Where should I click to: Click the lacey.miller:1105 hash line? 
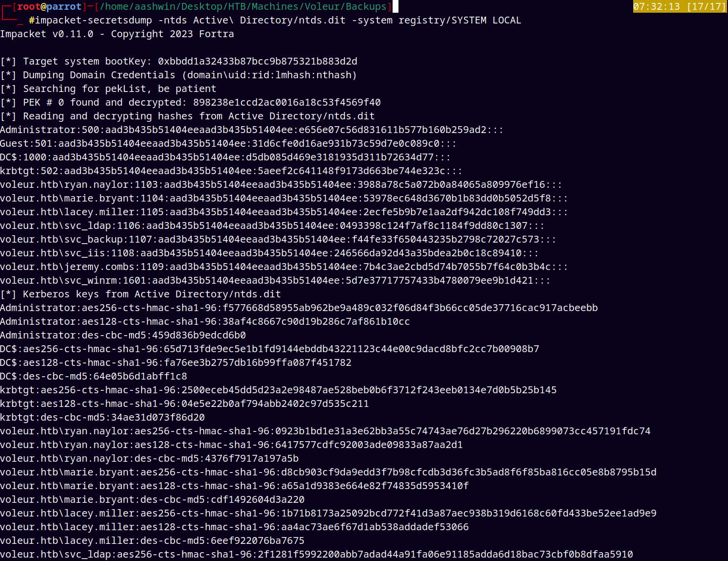284,212
